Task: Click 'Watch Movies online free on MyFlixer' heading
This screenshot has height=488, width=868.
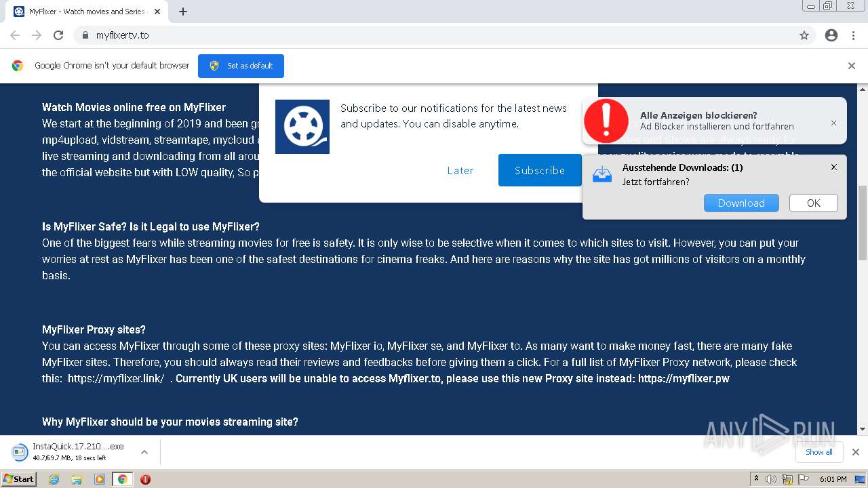Action: tap(134, 107)
